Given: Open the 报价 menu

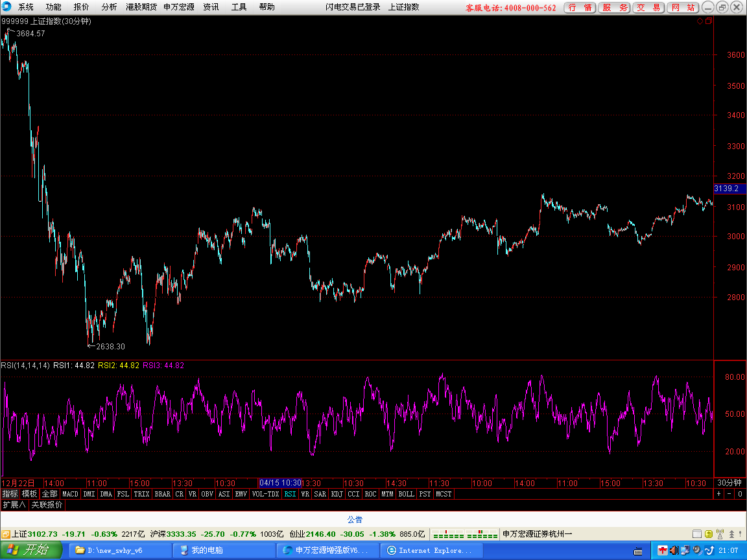Looking at the screenshot, I should (x=81, y=7).
